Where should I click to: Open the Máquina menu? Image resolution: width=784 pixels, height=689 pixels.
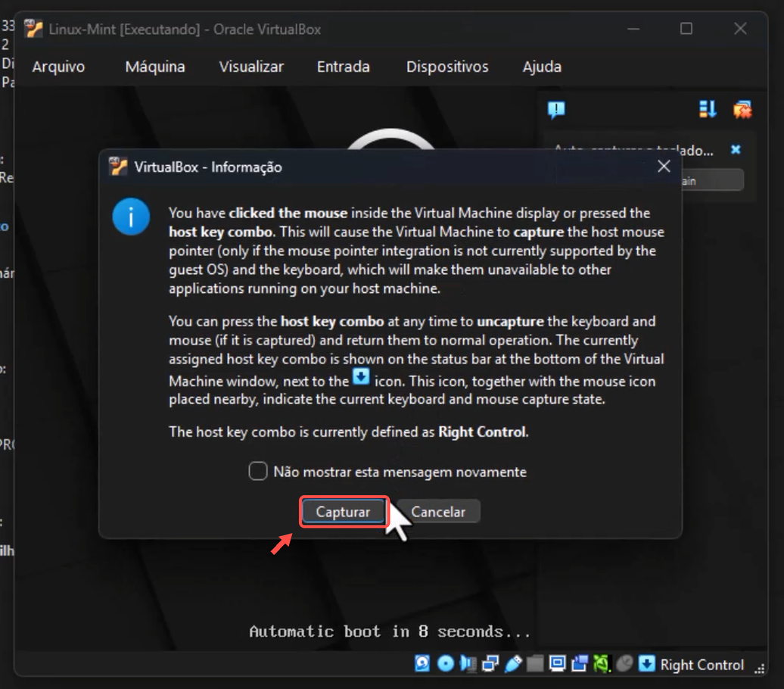pyautogui.click(x=155, y=67)
